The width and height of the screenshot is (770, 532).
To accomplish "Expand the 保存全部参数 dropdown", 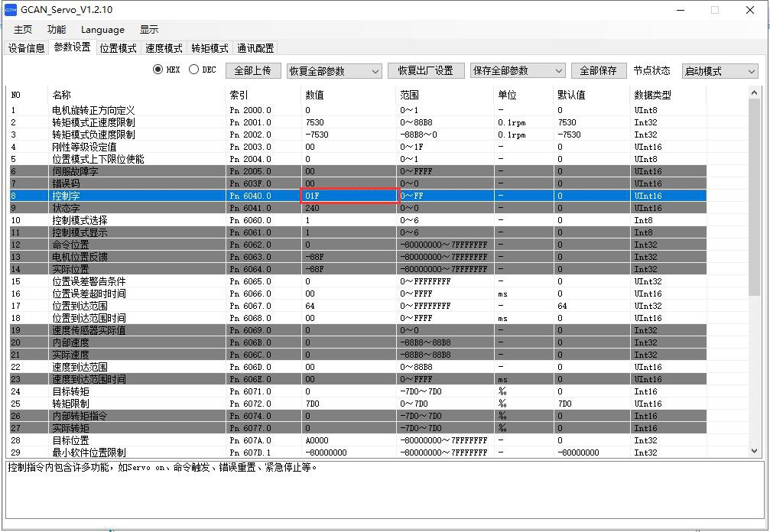I will point(517,71).
